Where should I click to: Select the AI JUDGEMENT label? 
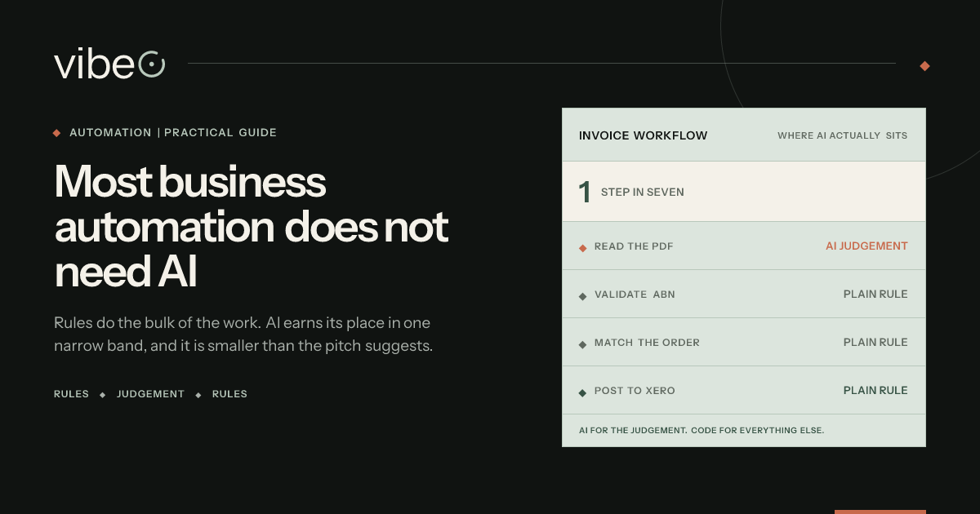[866, 246]
